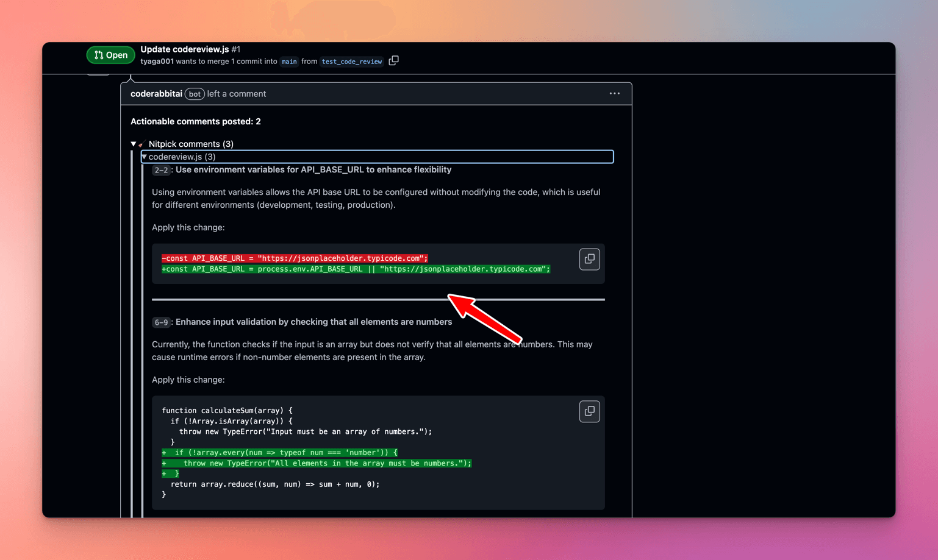938x560 pixels.
Task: Collapse the Nitpick comments section
Action: click(x=134, y=144)
